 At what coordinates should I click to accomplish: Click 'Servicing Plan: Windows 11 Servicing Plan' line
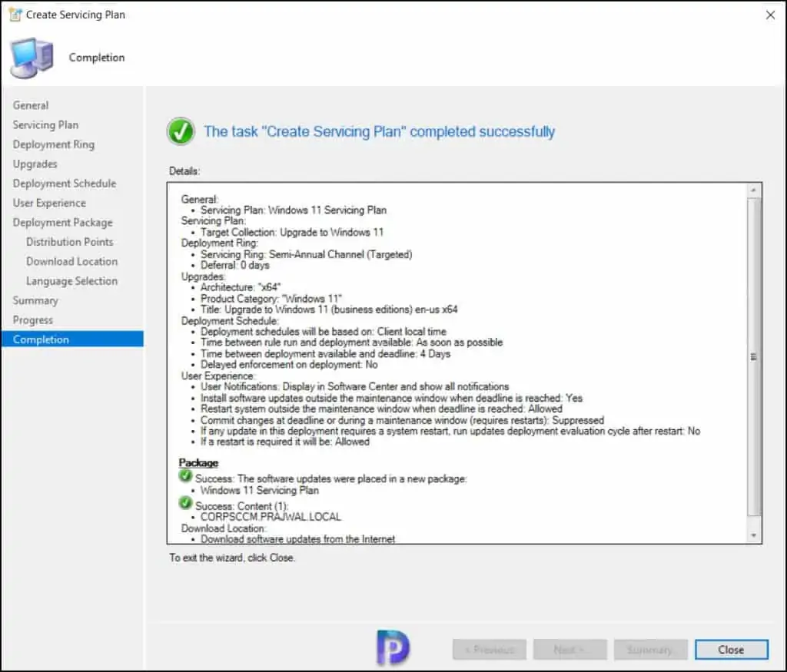click(x=294, y=210)
